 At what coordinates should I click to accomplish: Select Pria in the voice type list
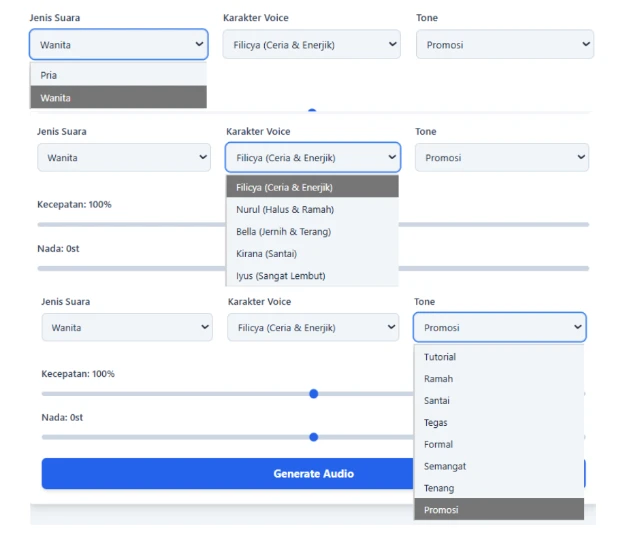click(118, 75)
